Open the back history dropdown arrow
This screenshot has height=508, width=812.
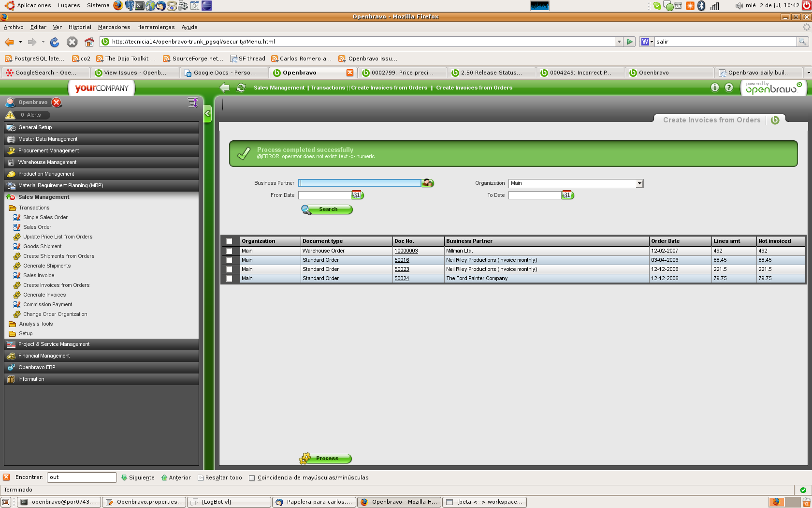[x=20, y=42]
